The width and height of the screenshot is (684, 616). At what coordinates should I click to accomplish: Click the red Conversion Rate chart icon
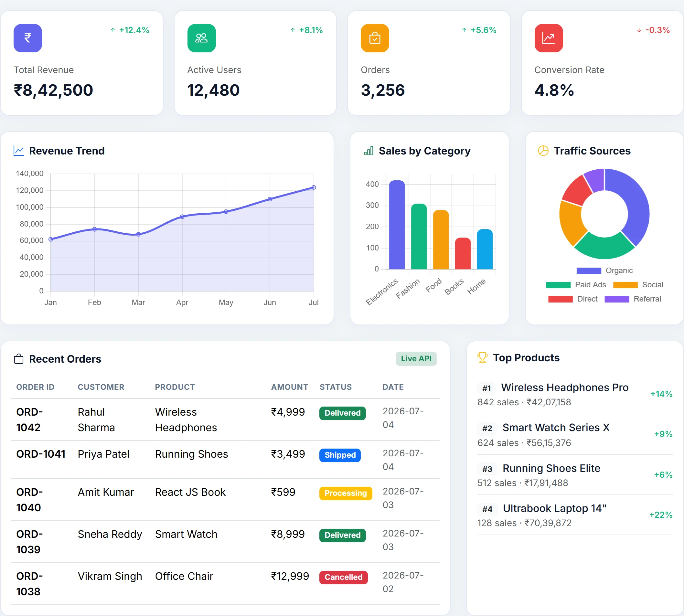549,38
